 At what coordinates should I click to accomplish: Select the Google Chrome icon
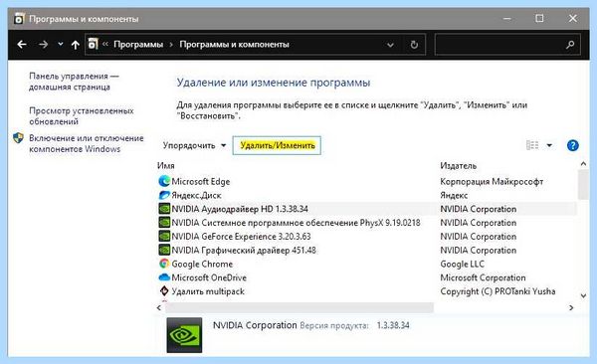coord(164,264)
